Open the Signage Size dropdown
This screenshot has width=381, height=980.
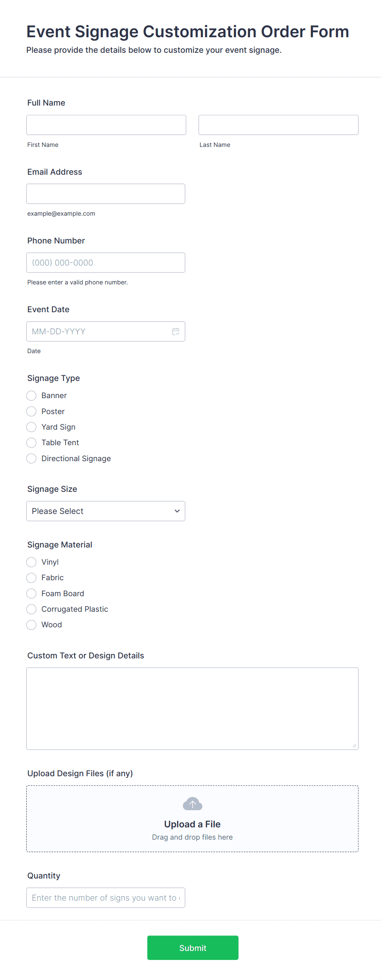click(106, 511)
